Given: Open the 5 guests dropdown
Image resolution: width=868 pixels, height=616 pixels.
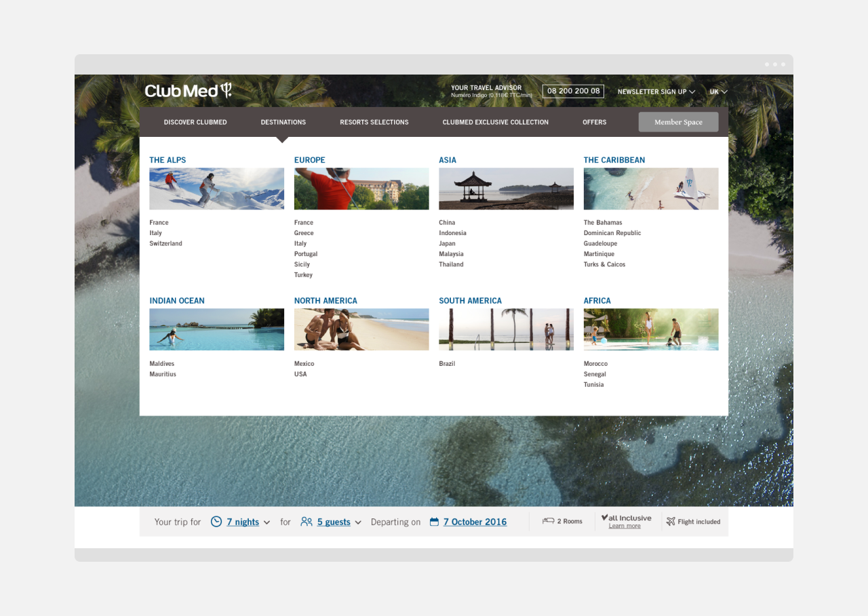Looking at the screenshot, I should (339, 522).
